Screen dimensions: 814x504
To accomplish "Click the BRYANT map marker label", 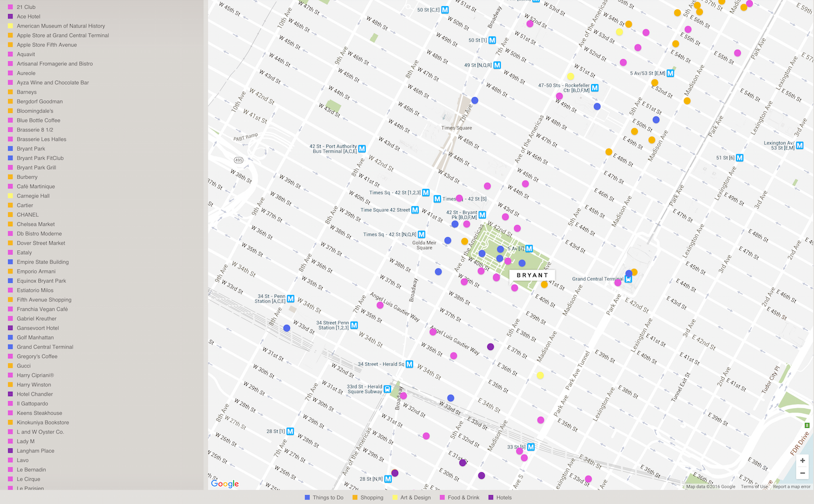I will (x=532, y=275).
